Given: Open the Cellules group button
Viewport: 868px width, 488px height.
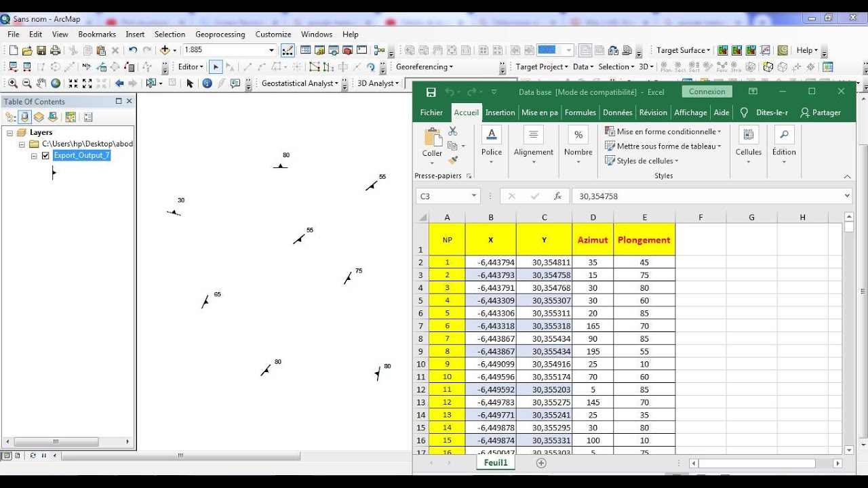Looking at the screenshot, I should [749, 145].
